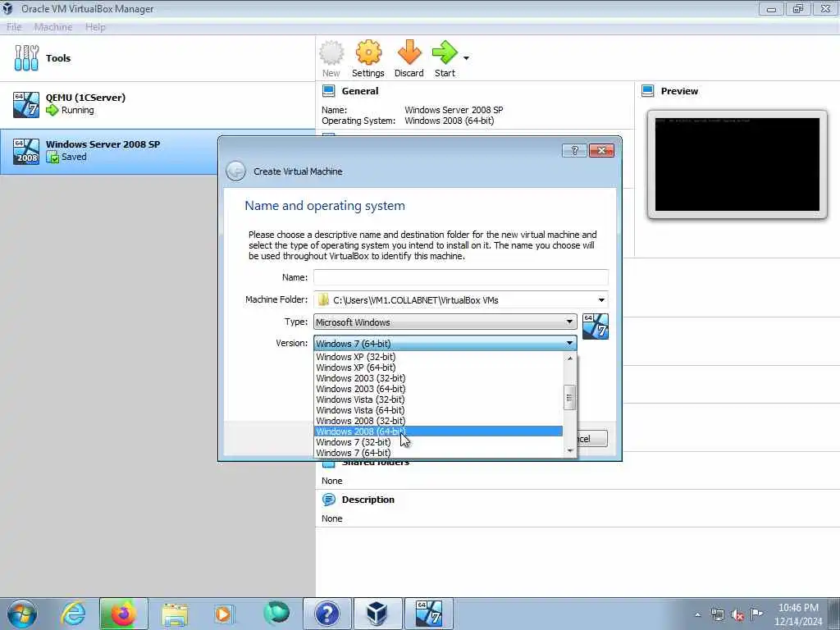
Task: Click the partially hidden Cancel button
Action: click(591, 439)
